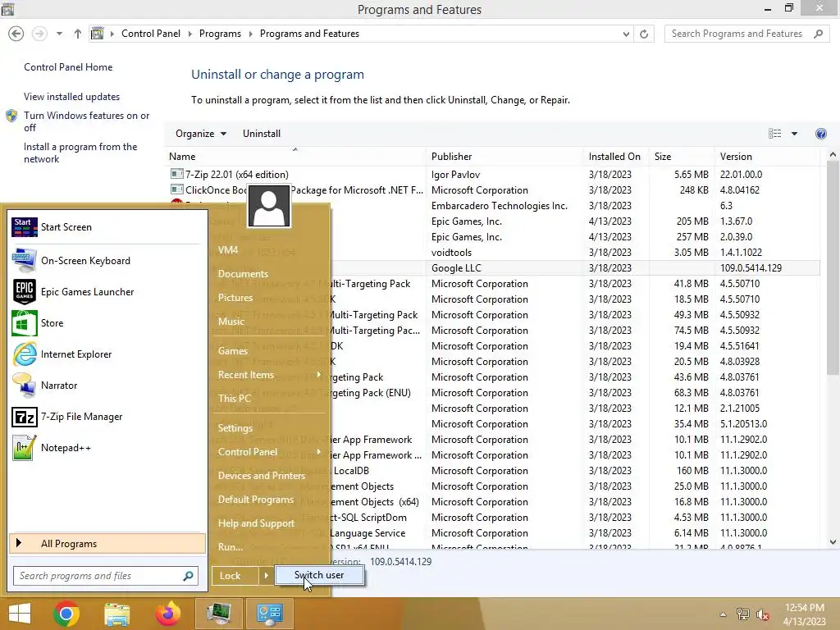Viewport: 840px width, 630px height.
Task: Start Narrator
Action: point(107,386)
